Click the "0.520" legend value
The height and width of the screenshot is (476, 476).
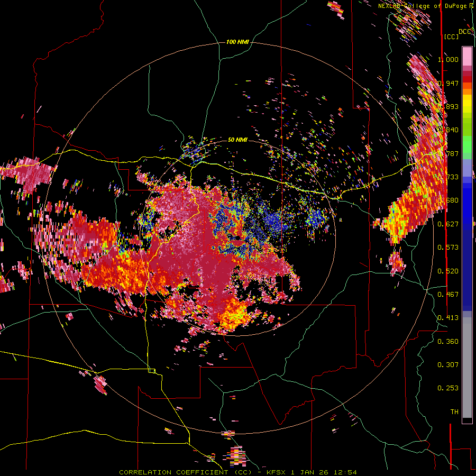pos(448,271)
